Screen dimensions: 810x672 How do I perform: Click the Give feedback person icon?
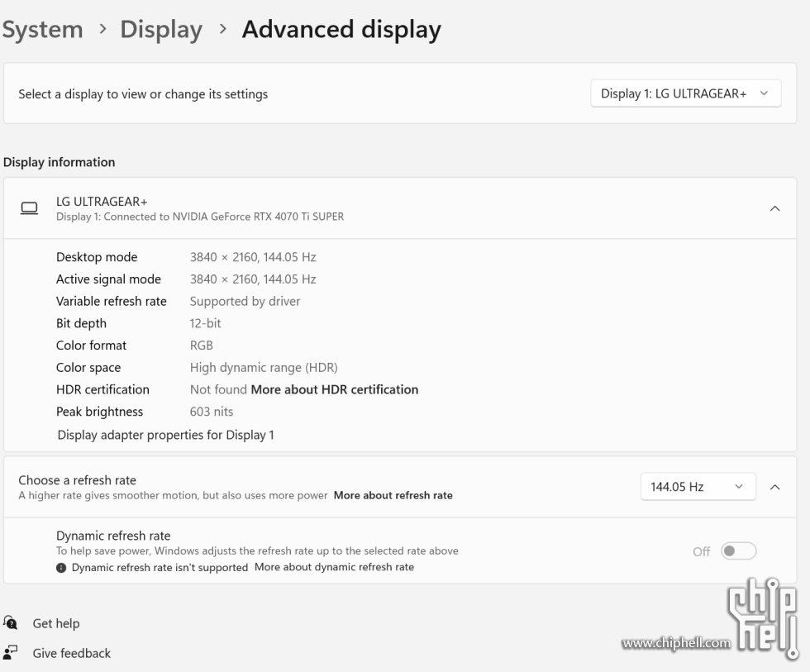[10, 652]
